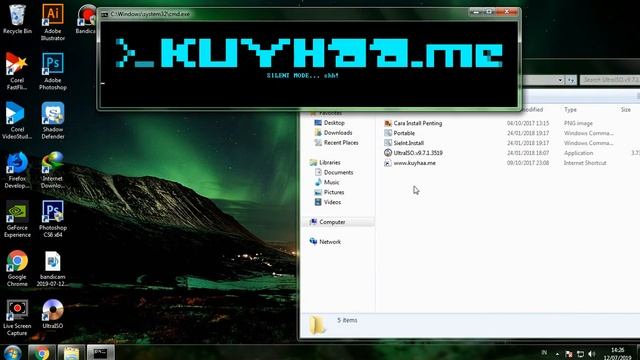Launch Photoshop CS6 x64 shortcut
The image size is (640, 360).
[53, 219]
